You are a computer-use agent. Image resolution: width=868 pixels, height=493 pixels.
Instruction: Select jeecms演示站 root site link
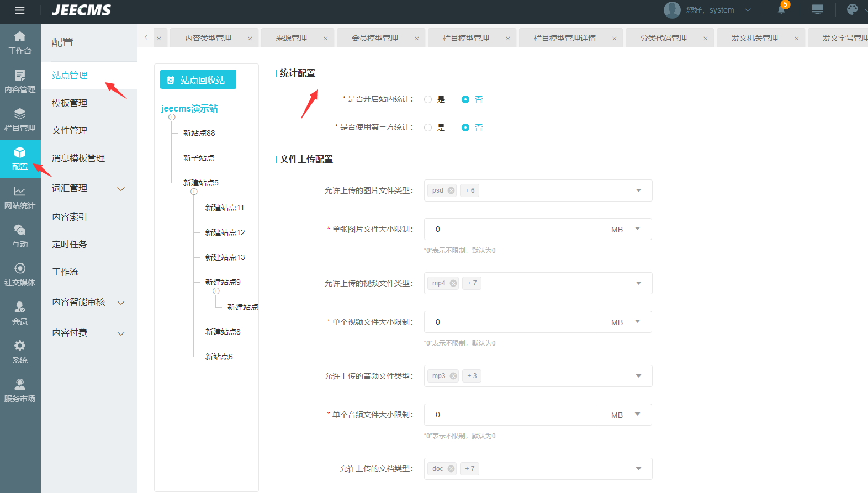tap(189, 108)
